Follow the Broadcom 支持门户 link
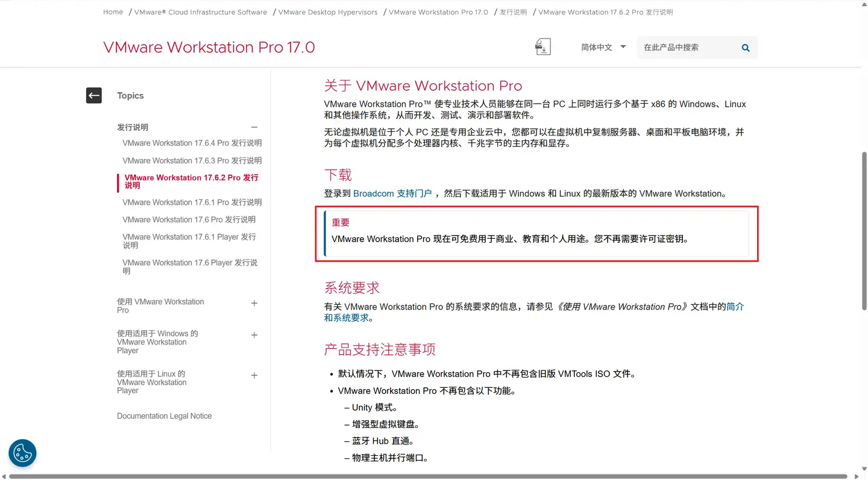 click(x=392, y=194)
